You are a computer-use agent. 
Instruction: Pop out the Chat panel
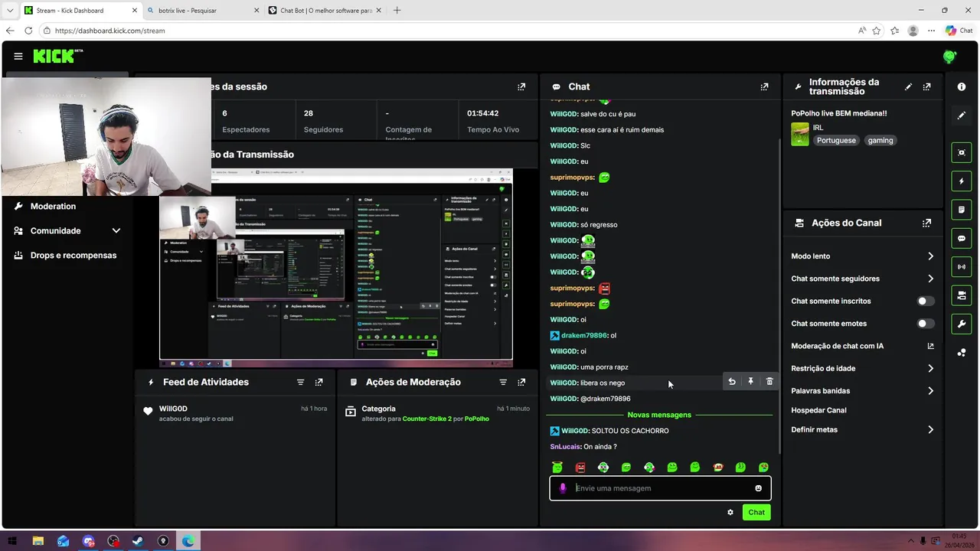(x=764, y=87)
